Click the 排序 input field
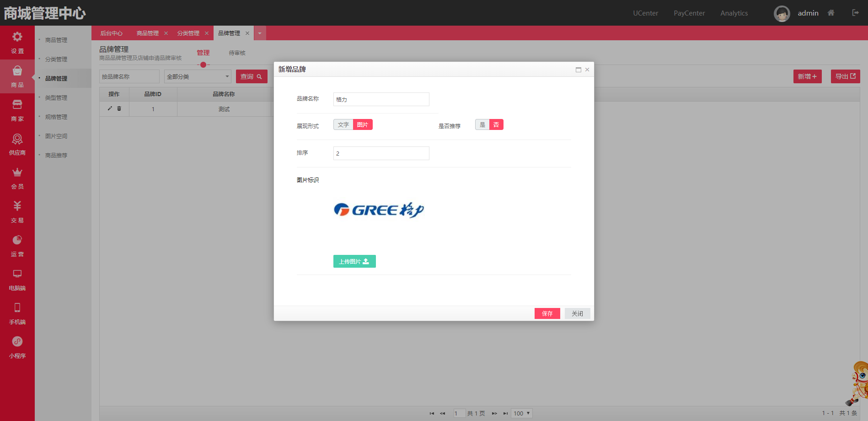Viewport: 868px width, 421px height. [381, 153]
